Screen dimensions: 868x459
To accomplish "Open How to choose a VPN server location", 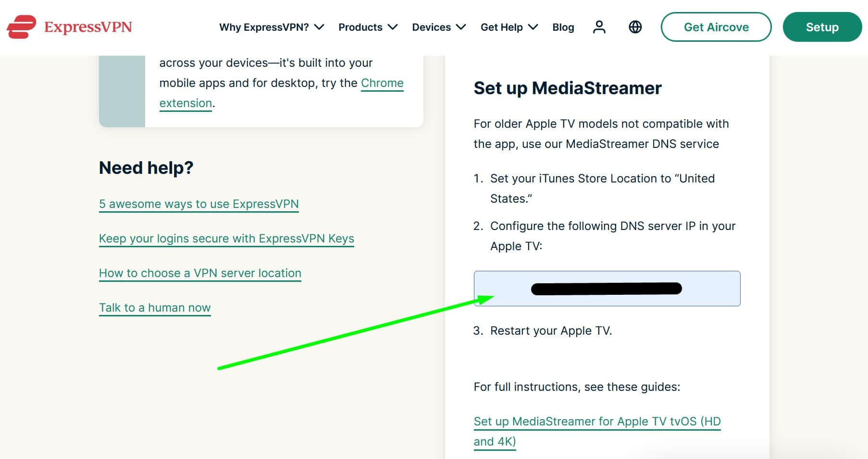I will (200, 273).
